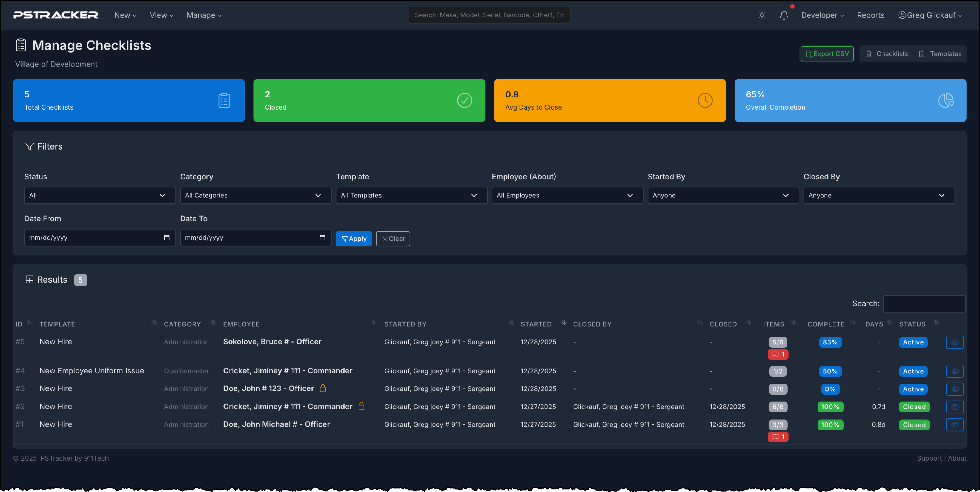Click the Export CSV button
980x492 pixels.
coord(827,54)
